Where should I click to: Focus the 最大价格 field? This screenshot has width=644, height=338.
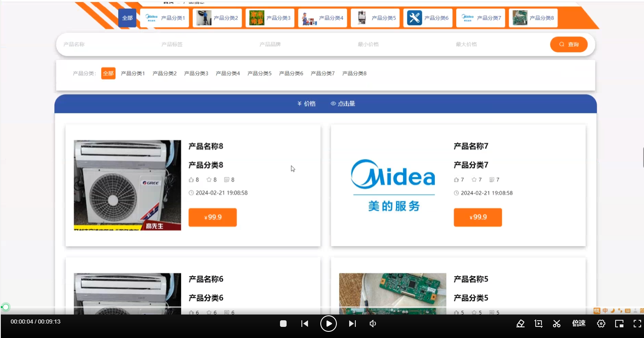(x=500, y=45)
